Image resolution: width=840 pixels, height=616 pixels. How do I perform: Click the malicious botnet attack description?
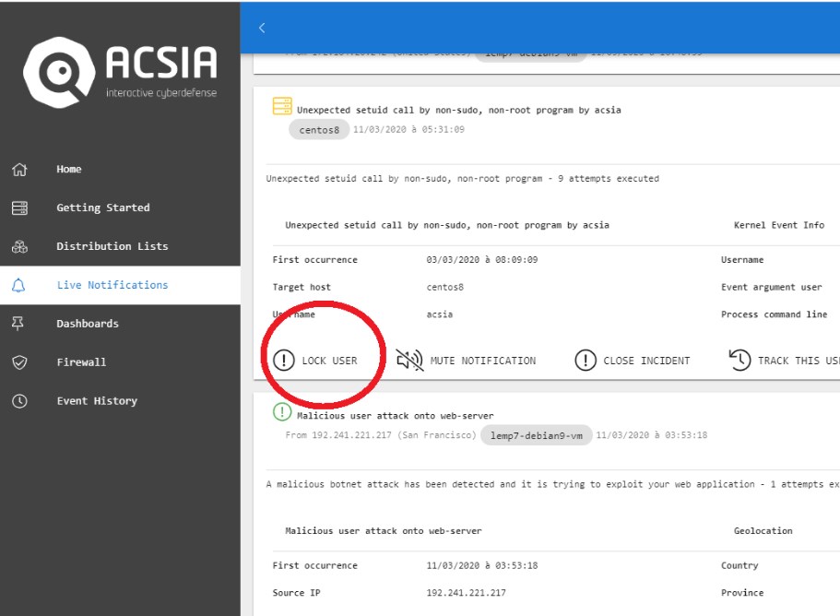553,484
